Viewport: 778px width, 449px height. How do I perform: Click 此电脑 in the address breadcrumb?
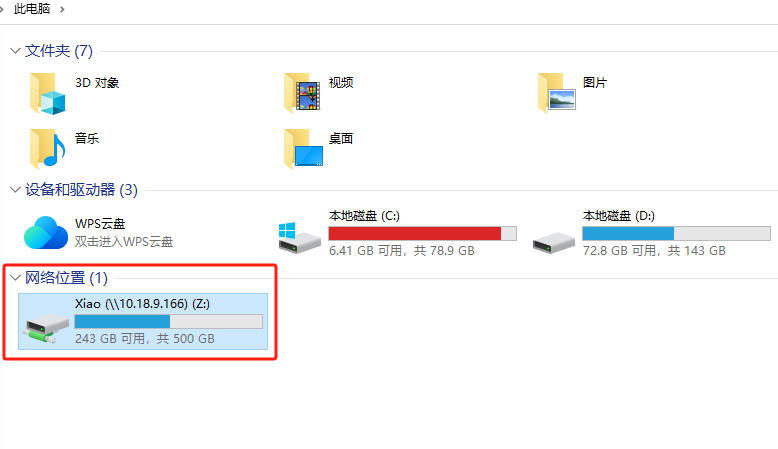tap(32, 9)
